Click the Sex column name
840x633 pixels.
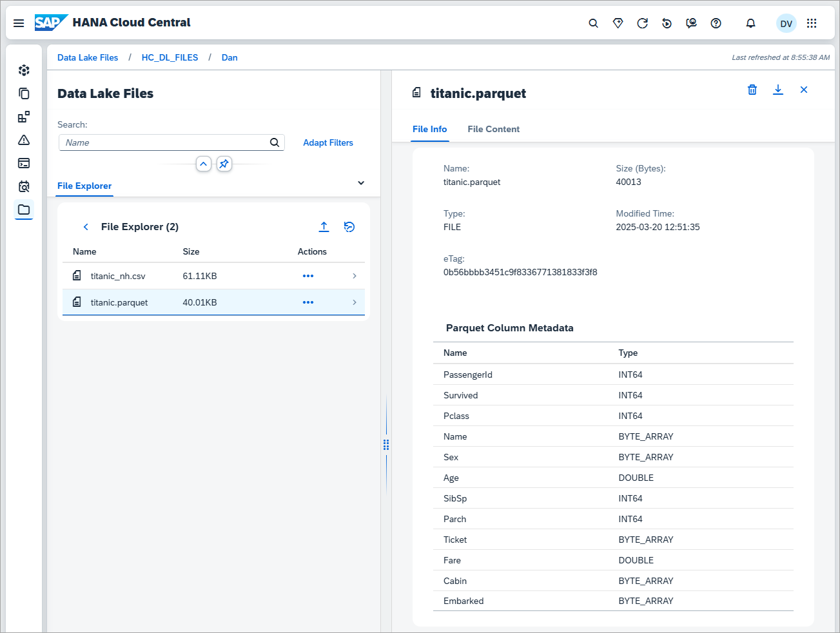click(451, 457)
